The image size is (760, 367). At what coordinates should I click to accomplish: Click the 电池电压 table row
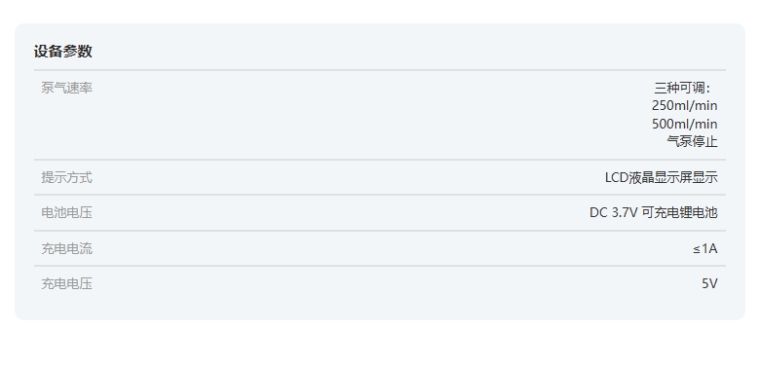(x=380, y=213)
